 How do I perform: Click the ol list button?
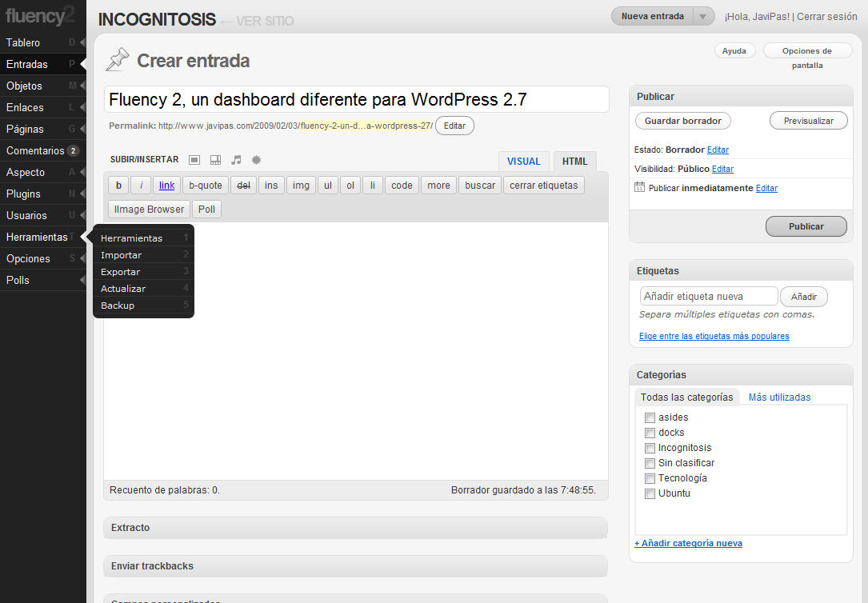click(350, 186)
